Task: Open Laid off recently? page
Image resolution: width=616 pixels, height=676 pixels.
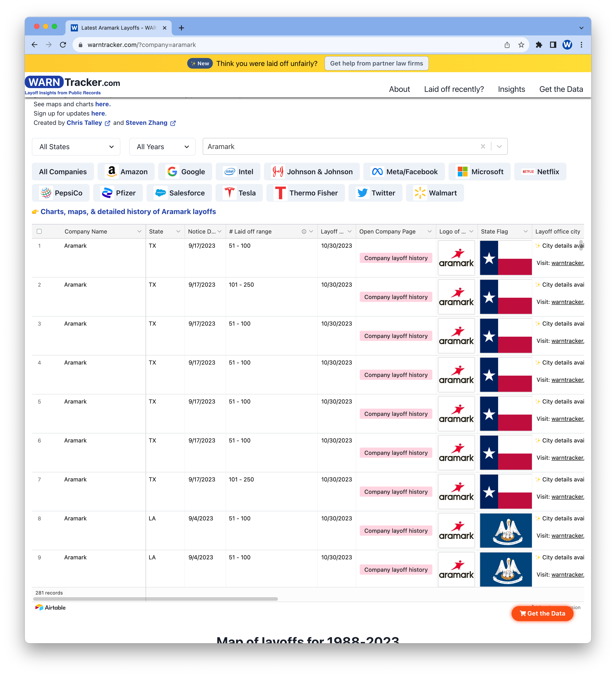Action: point(454,89)
